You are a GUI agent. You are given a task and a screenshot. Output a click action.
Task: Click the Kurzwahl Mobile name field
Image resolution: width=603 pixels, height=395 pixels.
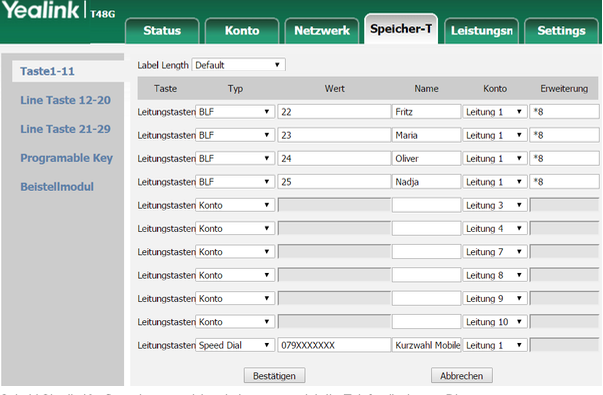click(426, 345)
